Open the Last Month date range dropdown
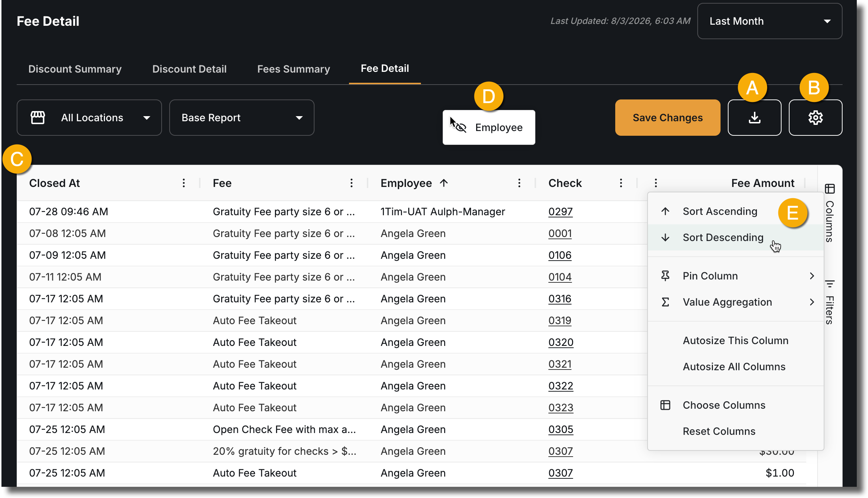The width and height of the screenshot is (868, 498). tap(770, 21)
